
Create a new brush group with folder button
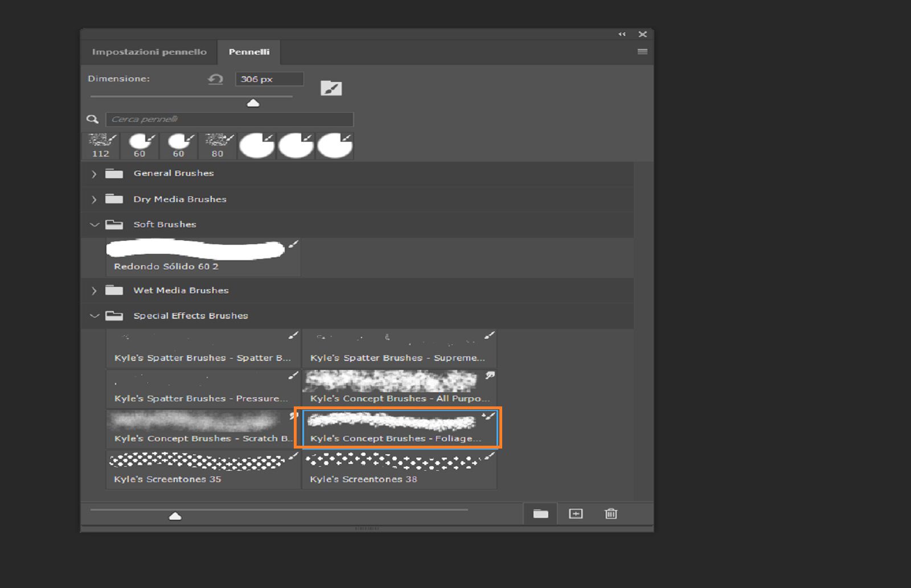541,514
